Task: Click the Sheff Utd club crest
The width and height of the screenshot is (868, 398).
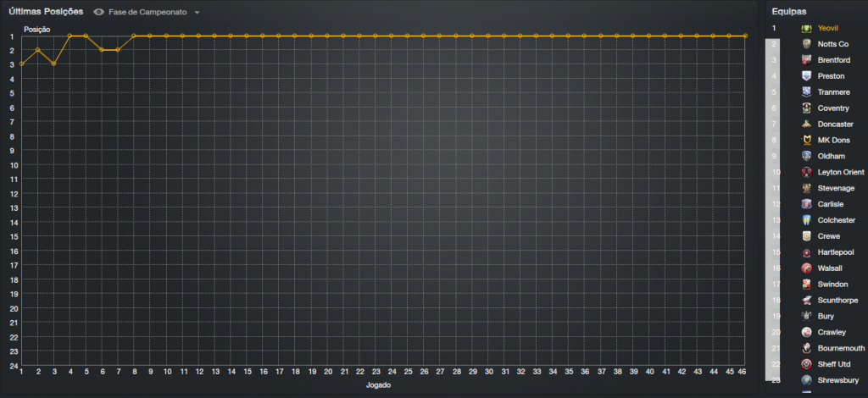Action: click(806, 363)
